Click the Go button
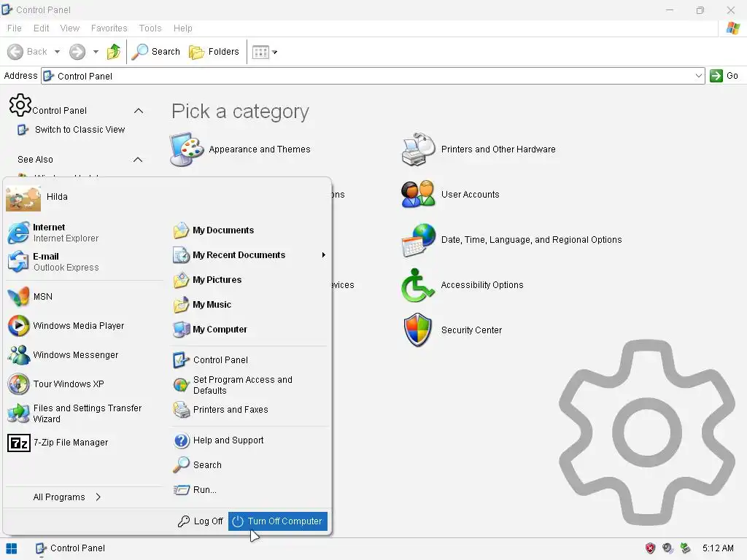The image size is (747, 560). (724, 76)
